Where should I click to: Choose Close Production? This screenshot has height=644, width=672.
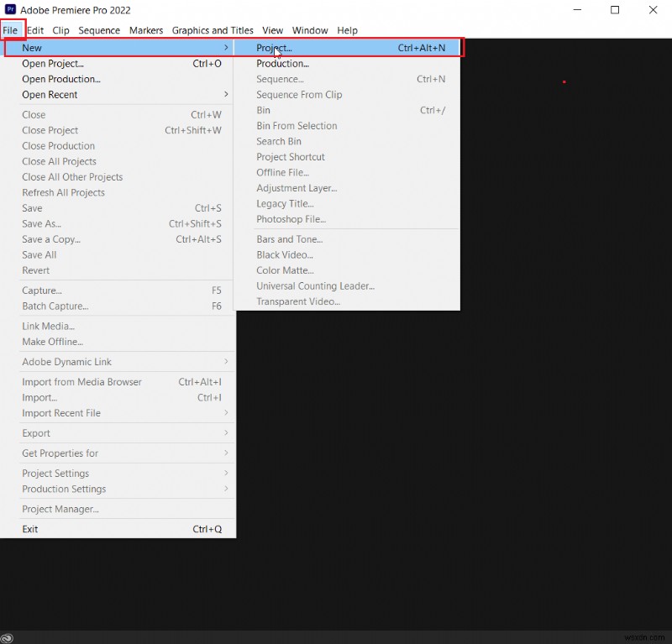click(x=118, y=146)
